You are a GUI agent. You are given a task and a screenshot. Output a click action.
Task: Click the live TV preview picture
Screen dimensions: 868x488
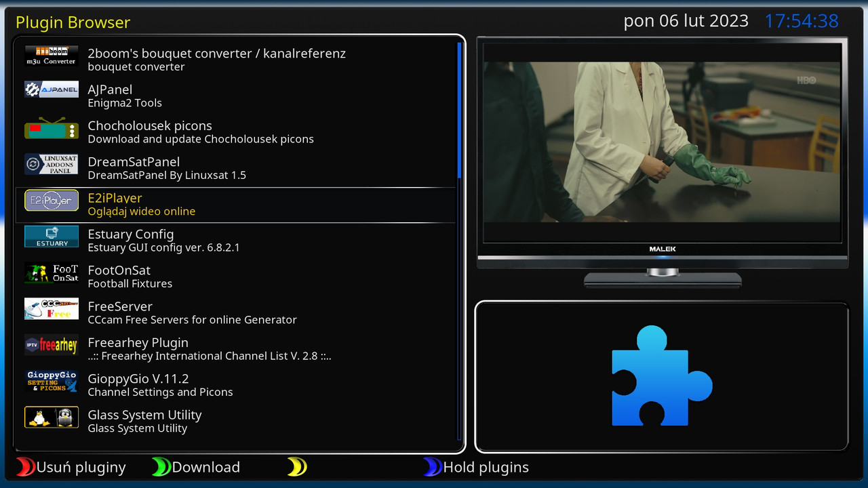pyautogui.click(x=661, y=142)
